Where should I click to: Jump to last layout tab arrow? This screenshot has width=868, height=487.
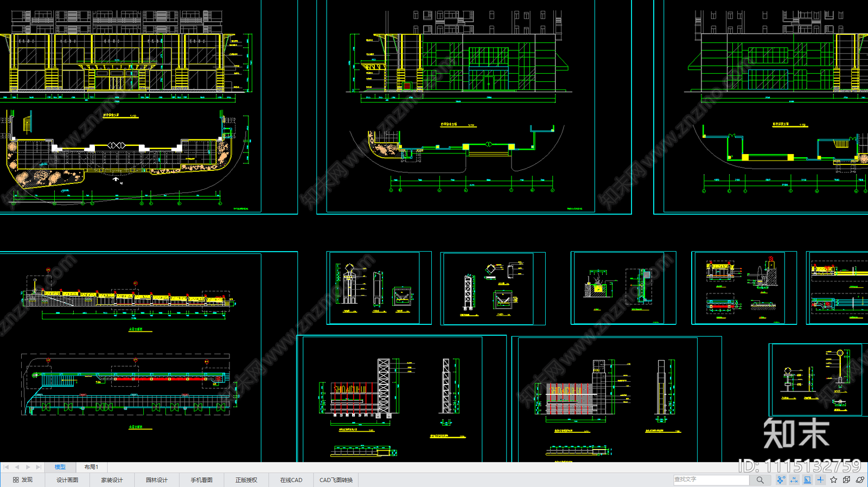click(38, 467)
